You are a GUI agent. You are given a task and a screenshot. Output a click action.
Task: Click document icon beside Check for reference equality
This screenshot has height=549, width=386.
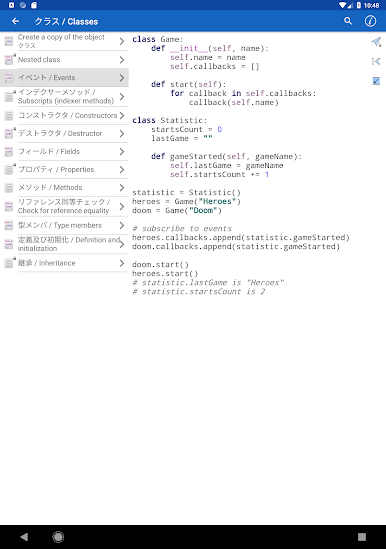click(9, 207)
